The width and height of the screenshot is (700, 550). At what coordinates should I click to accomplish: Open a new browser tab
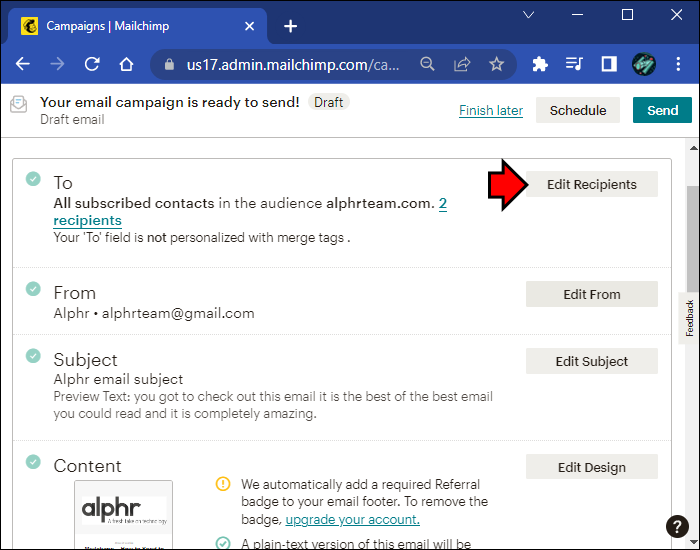[290, 26]
